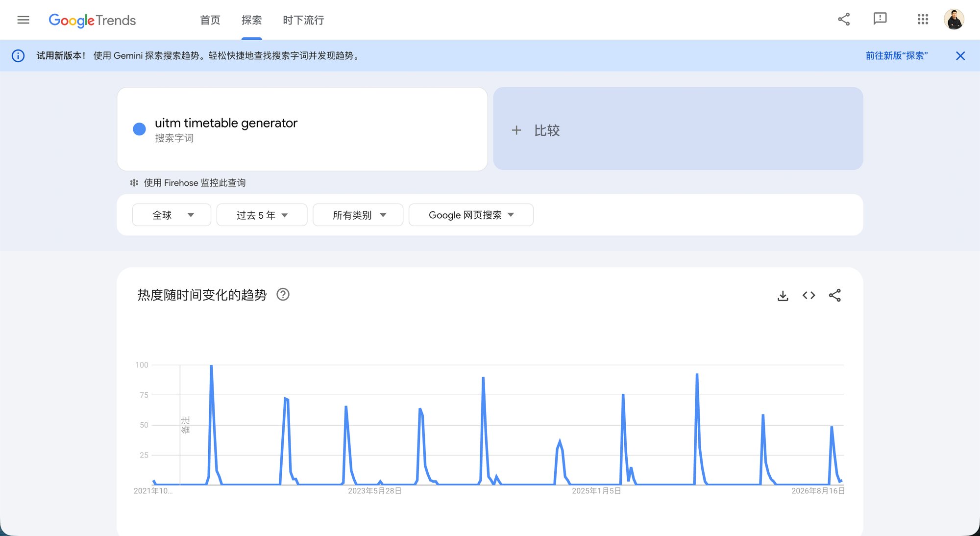Expand the 过去 5 年 time dropdown
The height and width of the screenshot is (536, 980).
tap(262, 215)
